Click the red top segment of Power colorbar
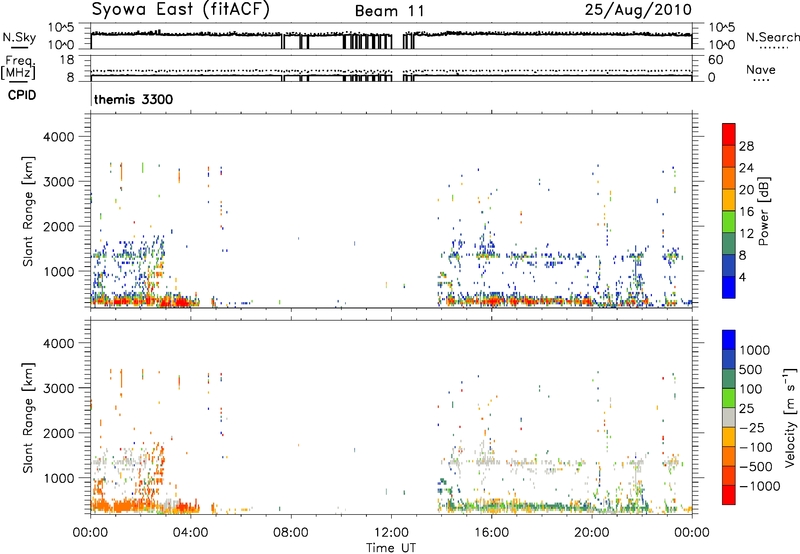Image resolution: width=800 pixels, height=554 pixels. coord(729,134)
